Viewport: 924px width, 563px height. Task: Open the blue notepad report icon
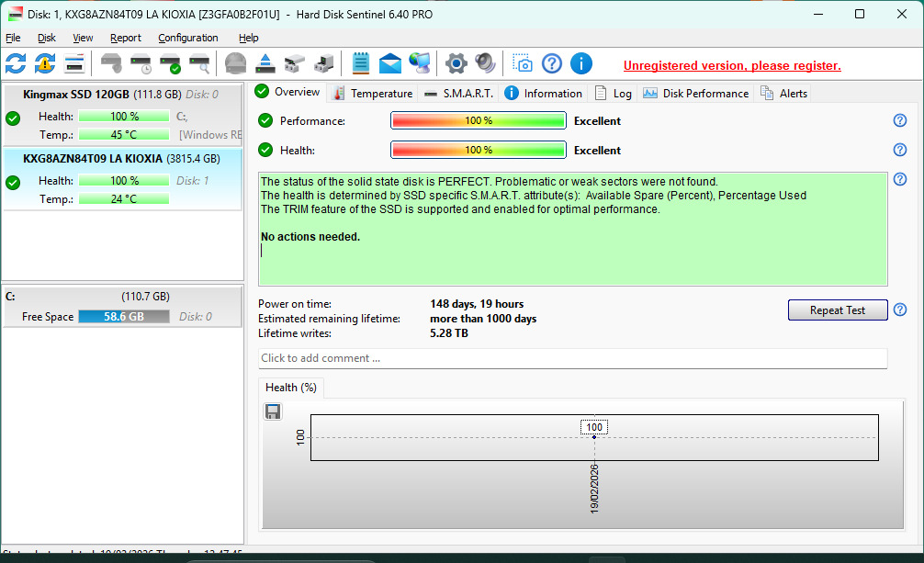click(x=361, y=63)
